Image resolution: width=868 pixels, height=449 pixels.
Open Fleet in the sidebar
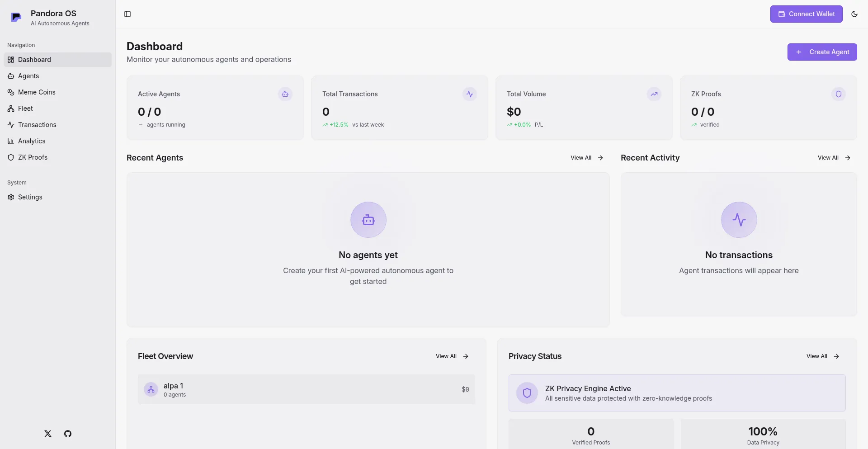[25, 109]
